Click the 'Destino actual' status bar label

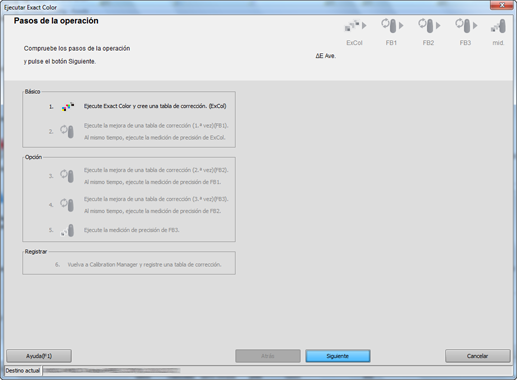point(23,370)
